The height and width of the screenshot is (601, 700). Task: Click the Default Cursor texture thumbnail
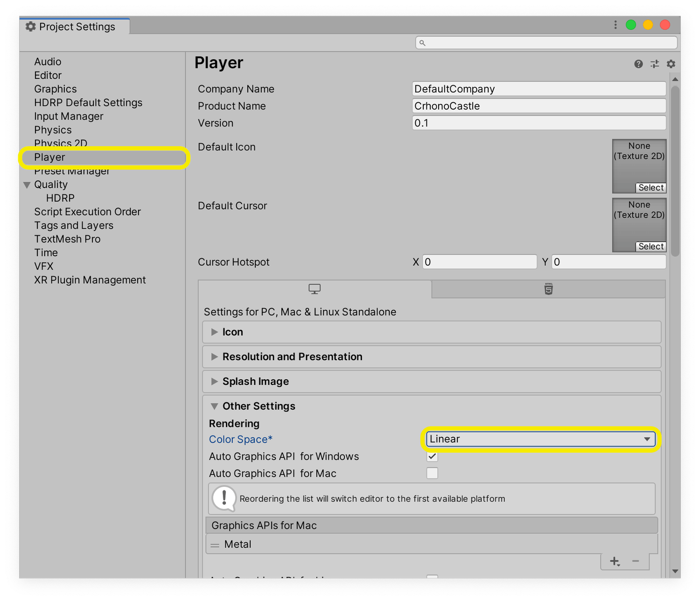click(639, 225)
